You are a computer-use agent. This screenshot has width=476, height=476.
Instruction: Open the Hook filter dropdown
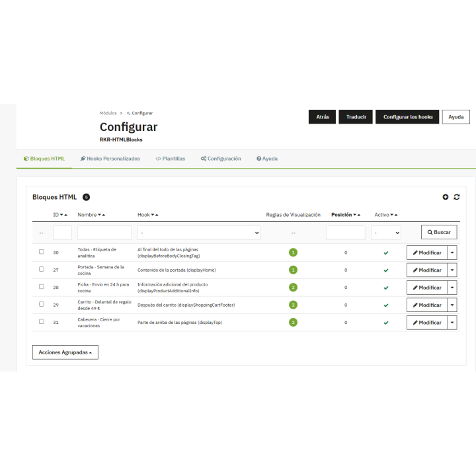[199, 233]
